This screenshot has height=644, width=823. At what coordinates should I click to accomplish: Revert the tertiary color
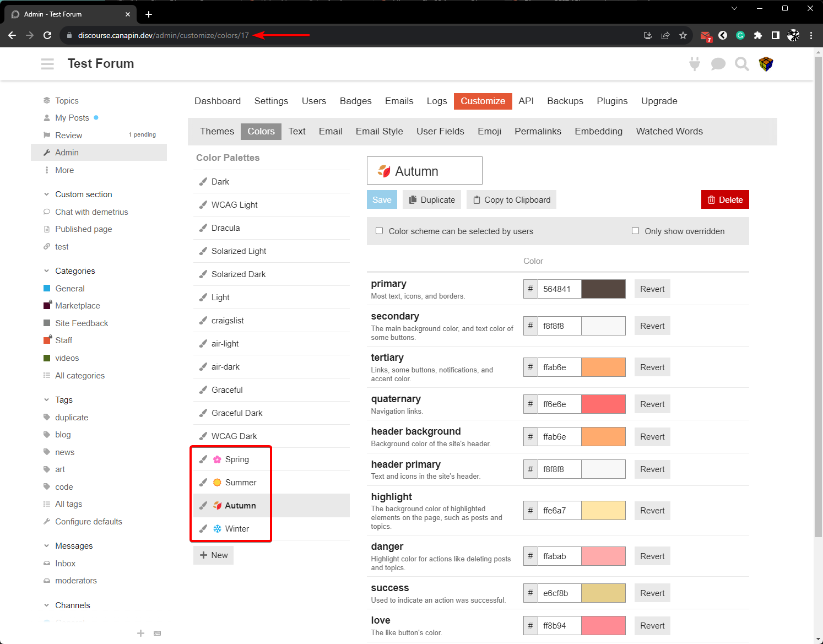coord(652,367)
